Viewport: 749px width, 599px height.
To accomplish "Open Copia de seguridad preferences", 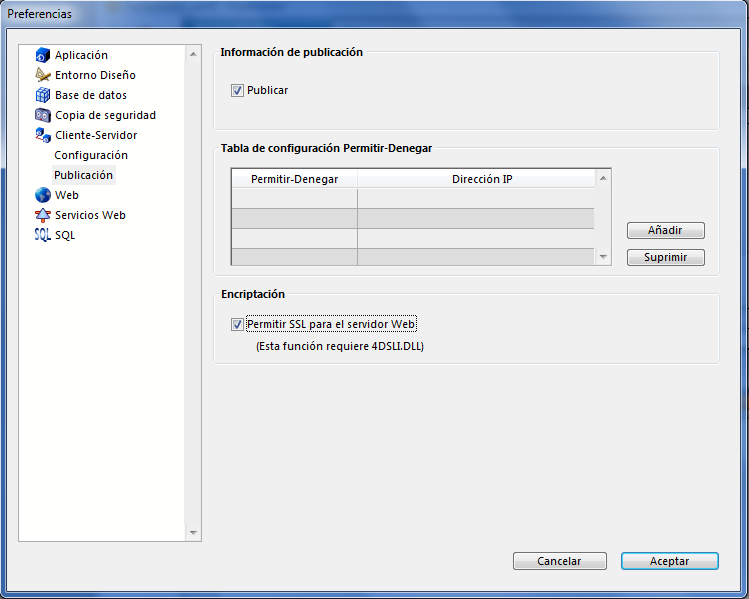I will coord(105,115).
